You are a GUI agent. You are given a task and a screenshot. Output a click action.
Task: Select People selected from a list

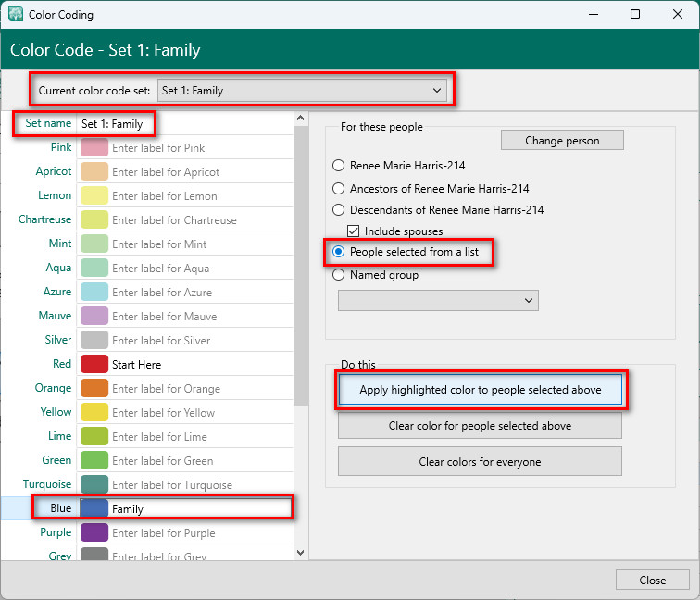(338, 252)
